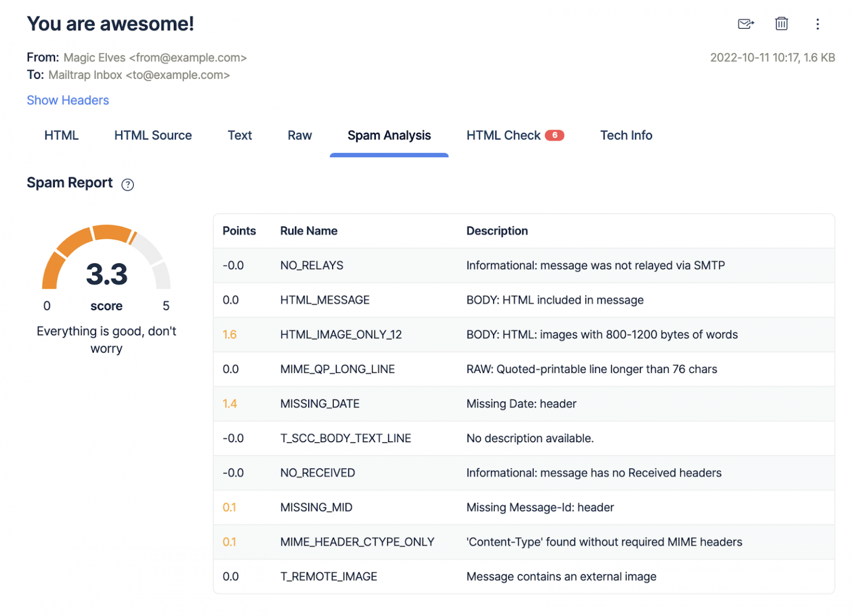Forward the email via the envelope icon
853x616 pixels.
click(x=745, y=24)
